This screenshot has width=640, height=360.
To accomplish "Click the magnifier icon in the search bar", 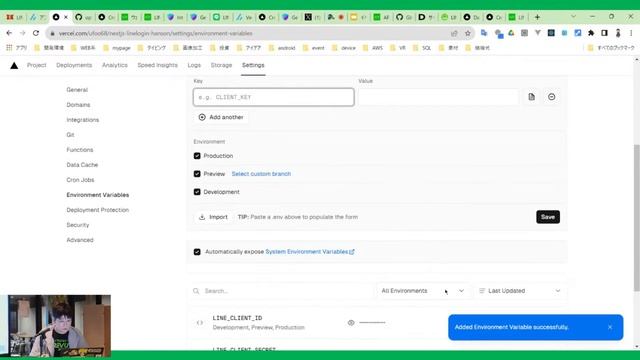I will 196,291.
